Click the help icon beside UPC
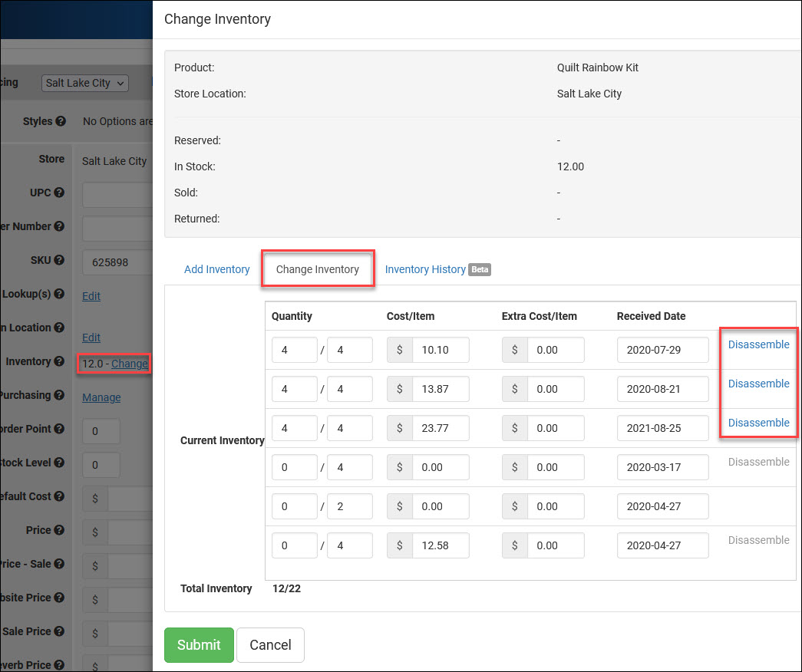The height and width of the screenshot is (672, 802). point(58,193)
